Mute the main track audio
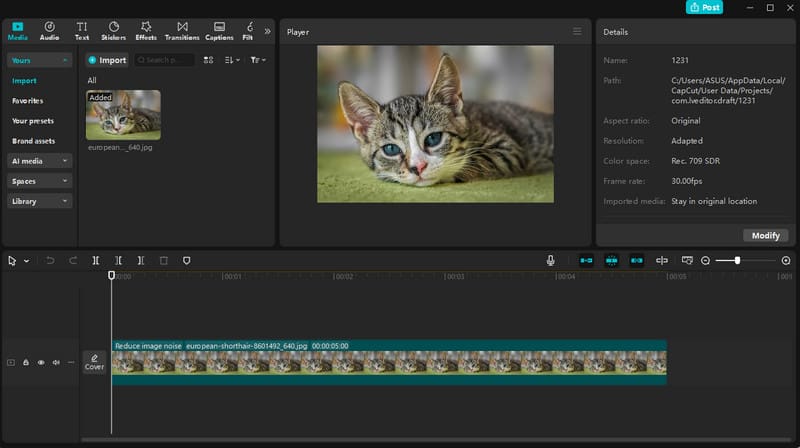The height and width of the screenshot is (448, 800). tap(56, 362)
